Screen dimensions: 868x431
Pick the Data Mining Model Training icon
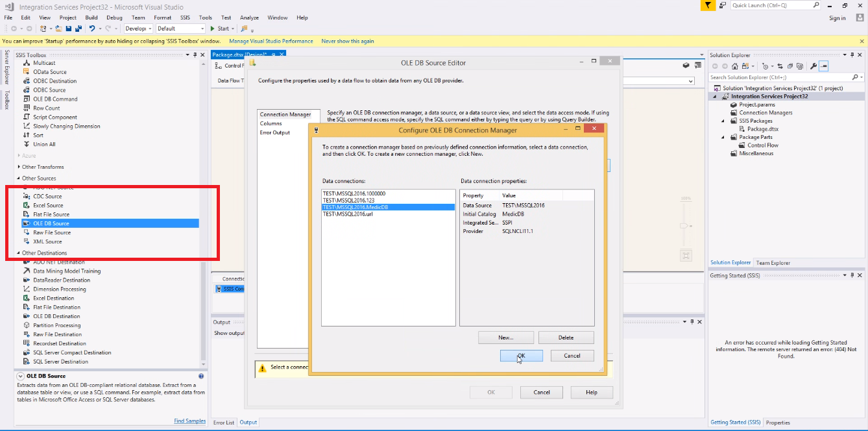(x=27, y=271)
